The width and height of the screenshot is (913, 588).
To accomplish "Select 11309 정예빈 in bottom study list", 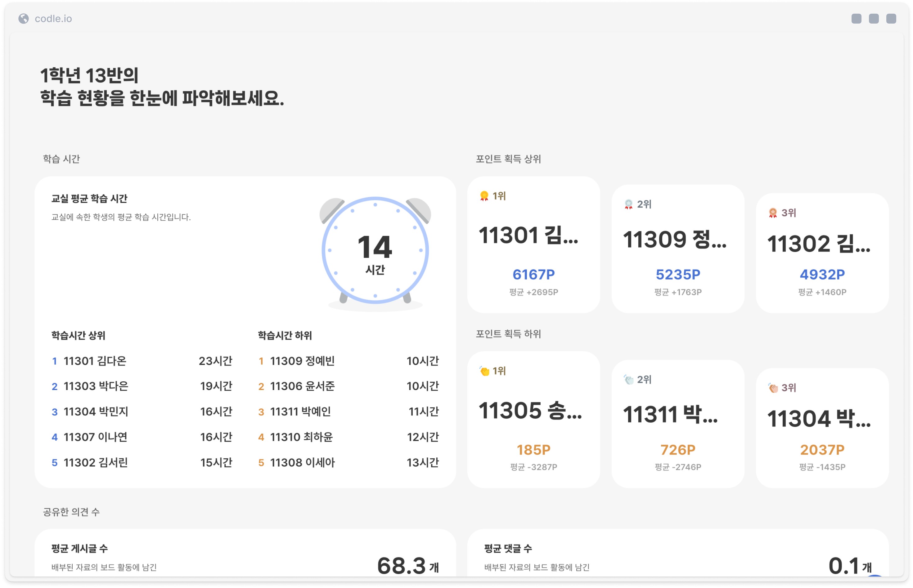I will (x=302, y=361).
